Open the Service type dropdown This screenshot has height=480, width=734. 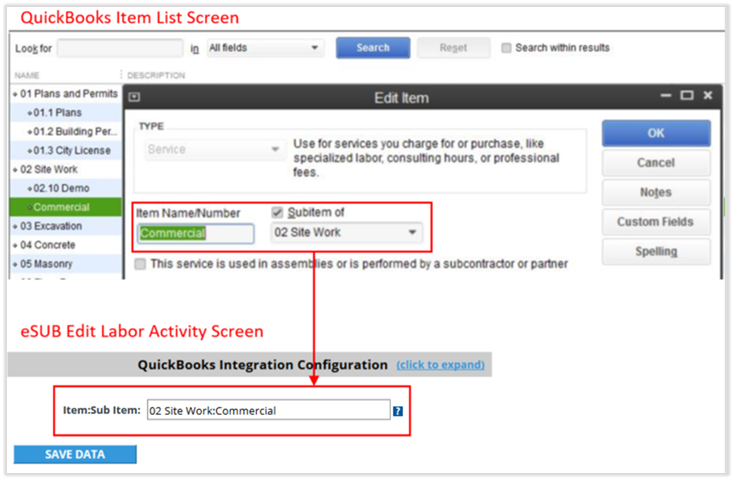click(214, 149)
